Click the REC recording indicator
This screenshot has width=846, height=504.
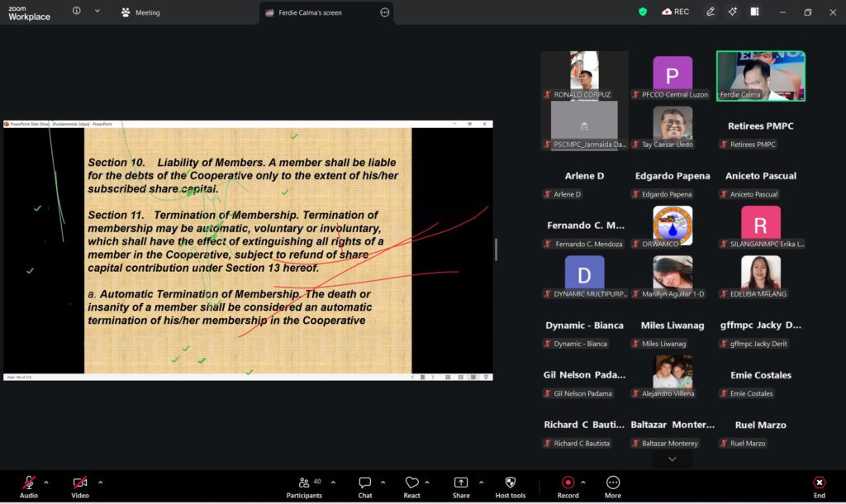click(x=675, y=12)
